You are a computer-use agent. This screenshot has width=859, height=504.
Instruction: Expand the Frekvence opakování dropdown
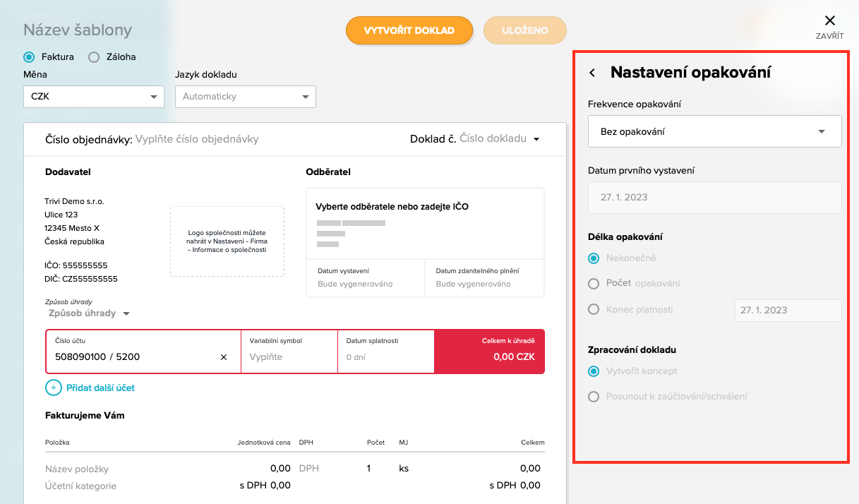coord(714,131)
